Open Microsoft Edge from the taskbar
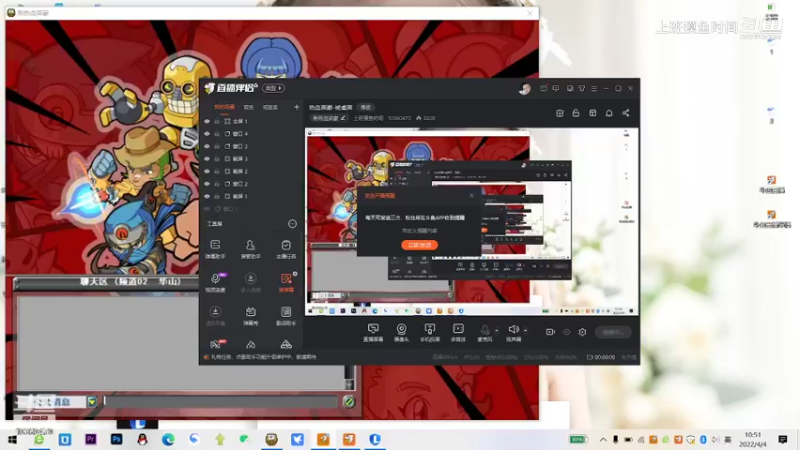 pos(168,439)
